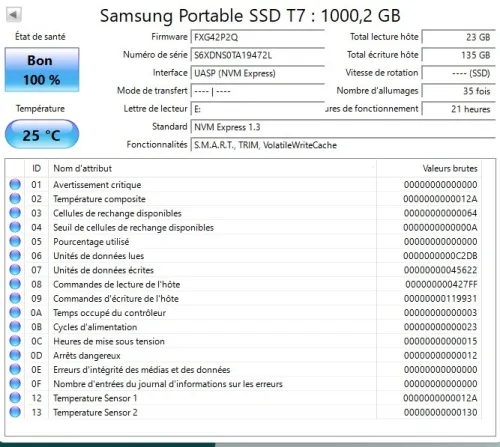Click ID cell 0D

(36, 356)
